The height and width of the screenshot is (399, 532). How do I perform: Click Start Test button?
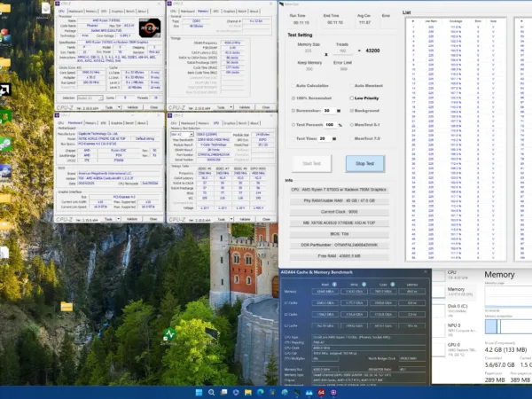click(x=311, y=163)
